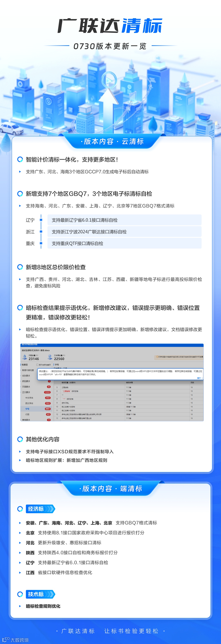This screenshot has width=221, height=644.
Task: Open the 版本内容 · 端清标 banner
Action: click(x=111, y=488)
